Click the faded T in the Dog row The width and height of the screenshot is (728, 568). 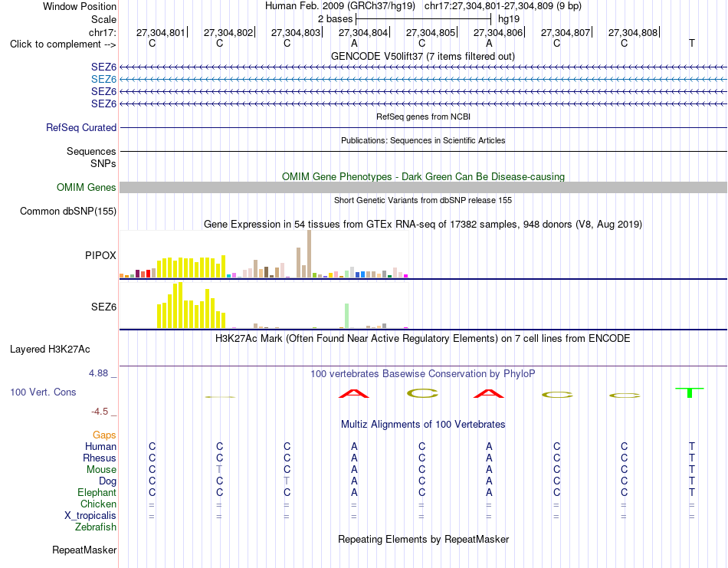pyautogui.click(x=287, y=481)
